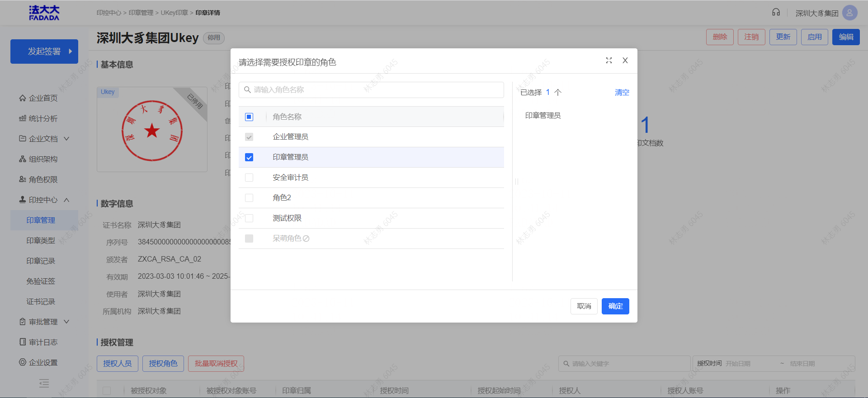Viewport: 868px width, 398px height.
Task: Close the role authorization dialog
Action: click(x=625, y=61)
